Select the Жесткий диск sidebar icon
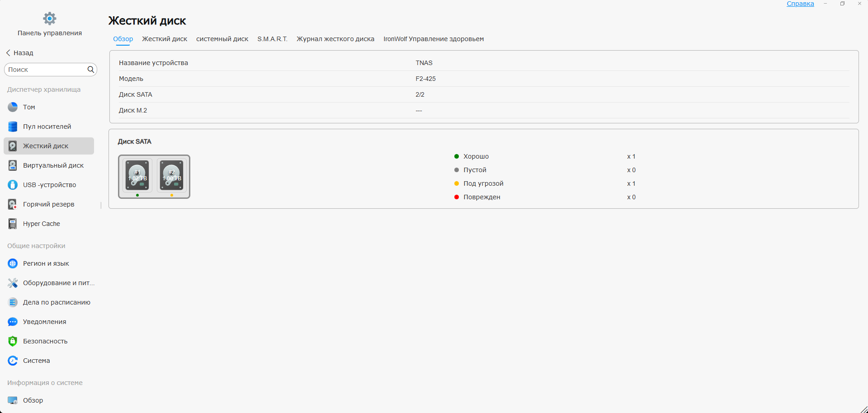Image resolution: width=868 pixels, height=413 pixels. (13, 146)
